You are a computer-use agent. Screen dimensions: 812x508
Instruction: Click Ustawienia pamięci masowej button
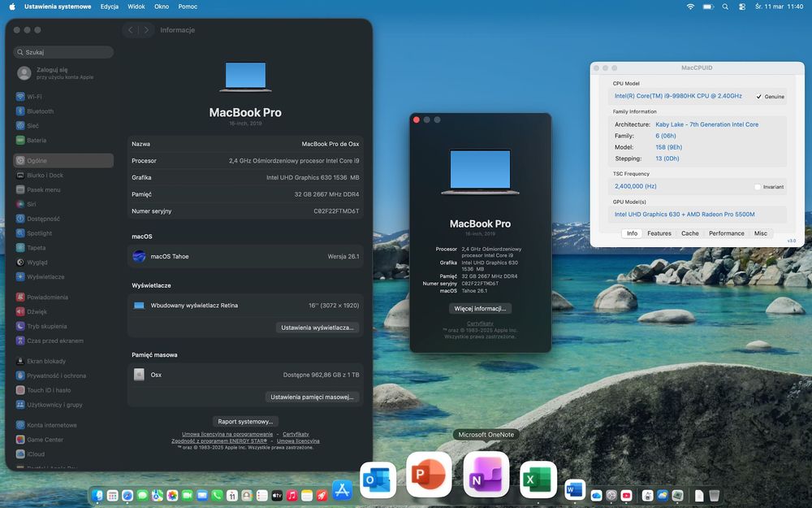312,397
